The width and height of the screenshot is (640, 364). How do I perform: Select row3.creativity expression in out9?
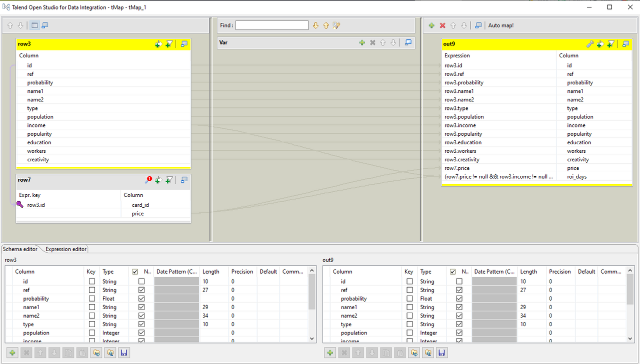point(499,160)
